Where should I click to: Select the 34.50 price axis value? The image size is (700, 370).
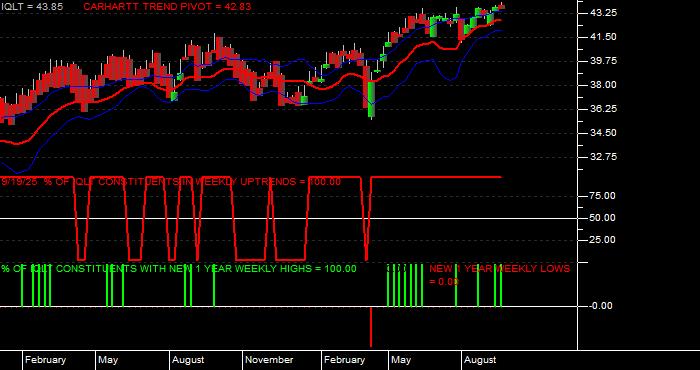point(603,133)
